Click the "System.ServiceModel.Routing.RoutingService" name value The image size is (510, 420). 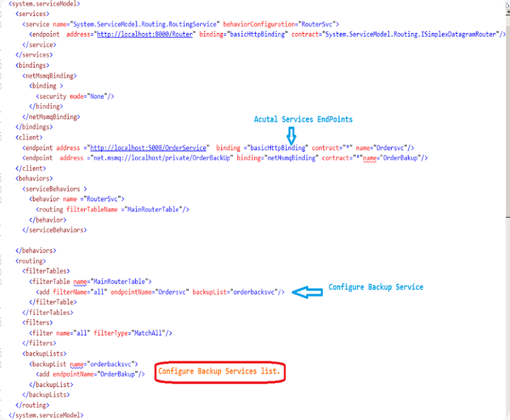[145, 24]
